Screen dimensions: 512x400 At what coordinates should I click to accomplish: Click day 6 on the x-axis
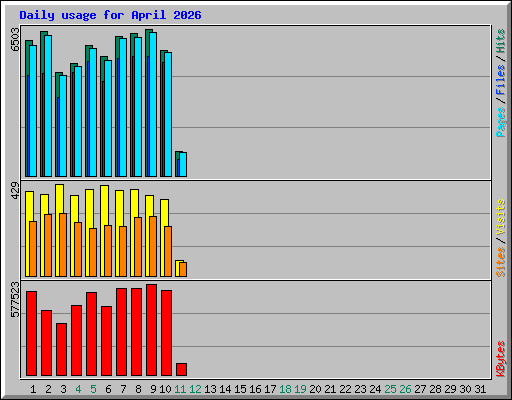pos(108,389)
